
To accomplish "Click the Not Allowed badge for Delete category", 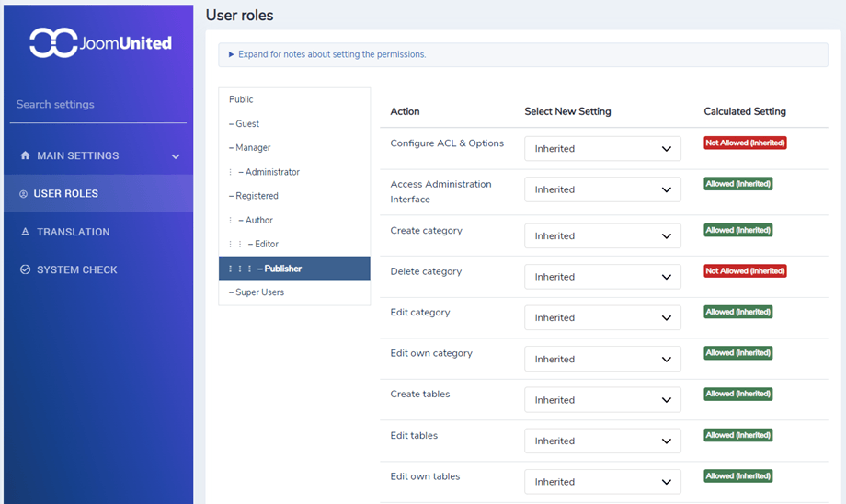I will pyautogui.click(x=745, y=271).
